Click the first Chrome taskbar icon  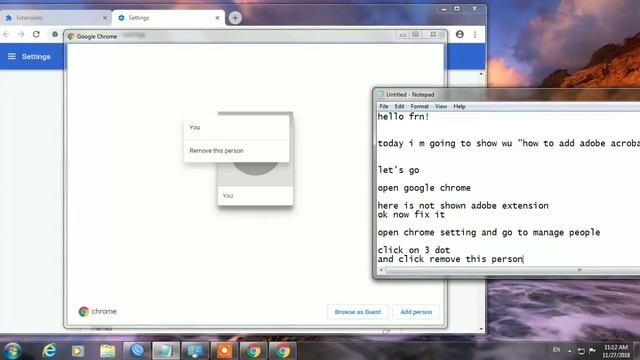click(253, 351)
